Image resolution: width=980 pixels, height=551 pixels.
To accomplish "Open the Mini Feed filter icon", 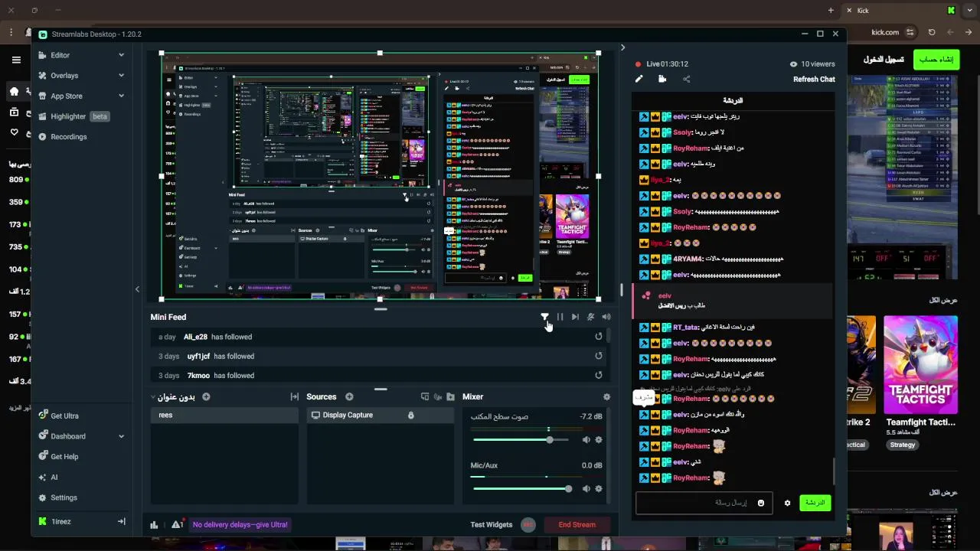I will (544, 317).
